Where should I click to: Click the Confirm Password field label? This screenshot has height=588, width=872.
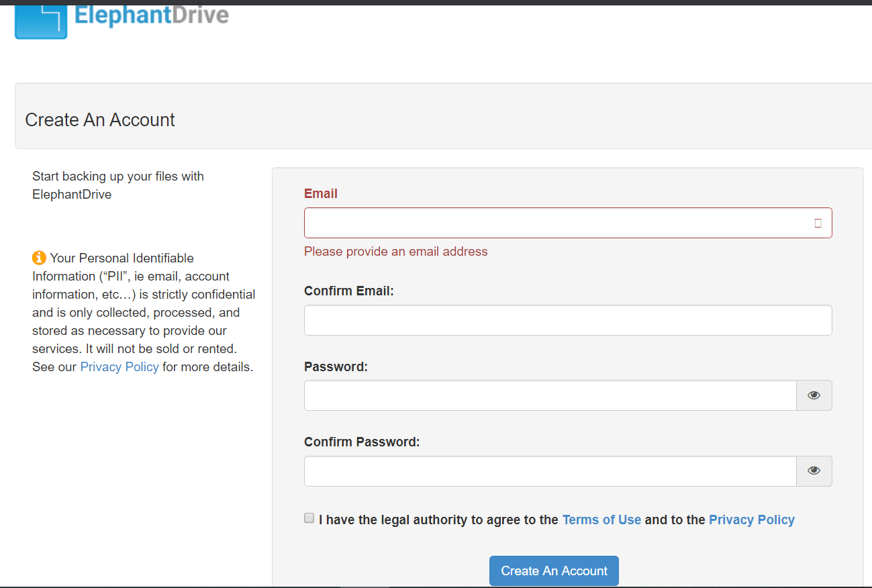point(362,441)
